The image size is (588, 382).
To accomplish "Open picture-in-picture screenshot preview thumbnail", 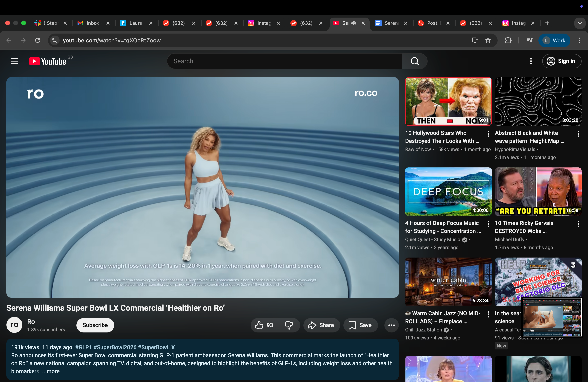I will [x=552, y=317].
